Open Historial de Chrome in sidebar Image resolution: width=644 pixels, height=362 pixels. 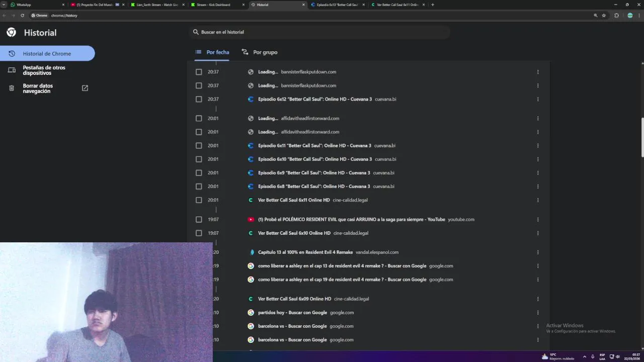point(47,53)
